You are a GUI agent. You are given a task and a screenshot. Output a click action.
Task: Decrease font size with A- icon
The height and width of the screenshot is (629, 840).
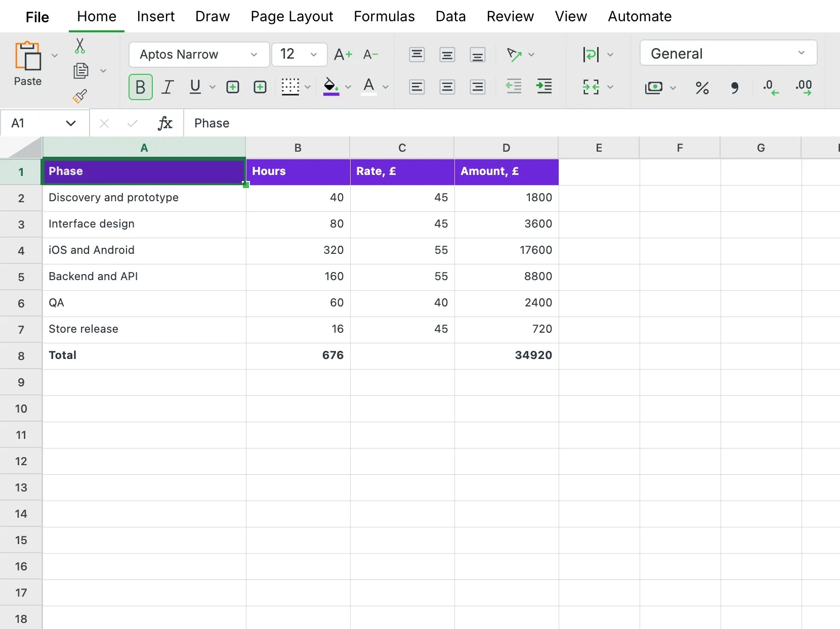tap(370, 54)
